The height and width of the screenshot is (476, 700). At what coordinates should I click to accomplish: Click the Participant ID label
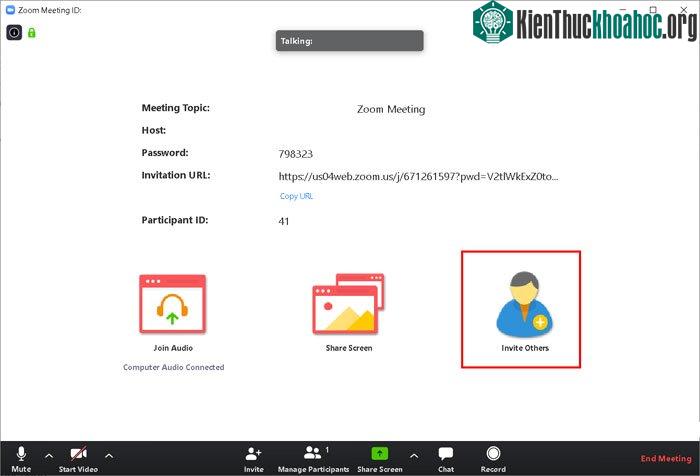175,220
